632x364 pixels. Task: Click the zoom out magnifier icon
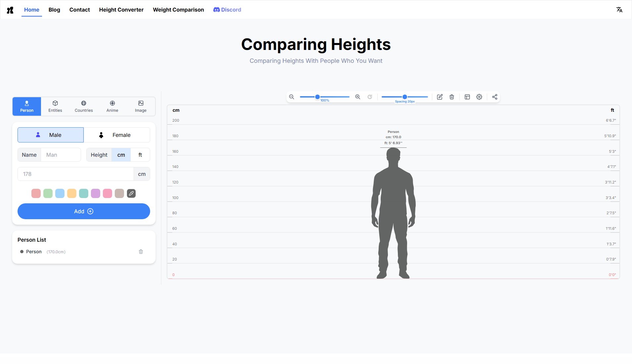tap(291, 97)
